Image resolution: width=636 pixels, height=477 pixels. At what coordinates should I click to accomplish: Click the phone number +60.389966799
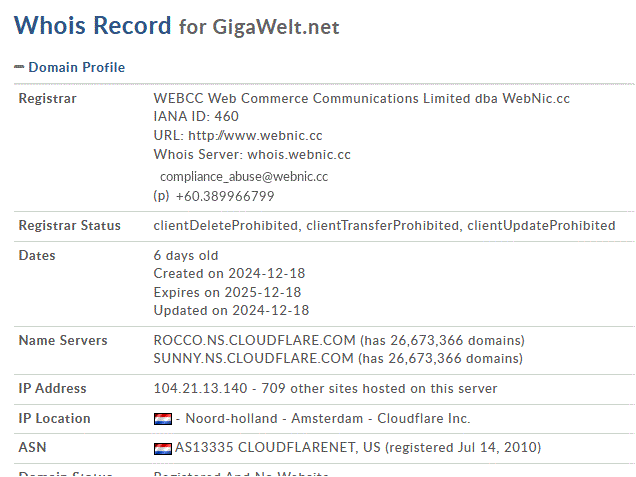coord(225,196)
